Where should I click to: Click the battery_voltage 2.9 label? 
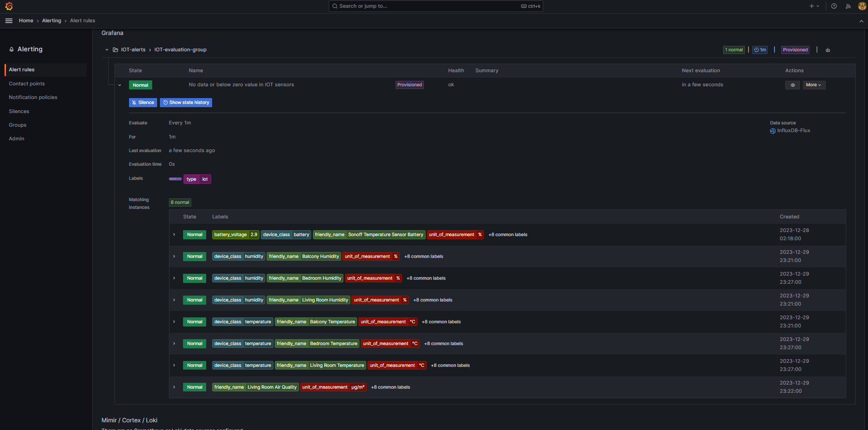pos(236,235)
